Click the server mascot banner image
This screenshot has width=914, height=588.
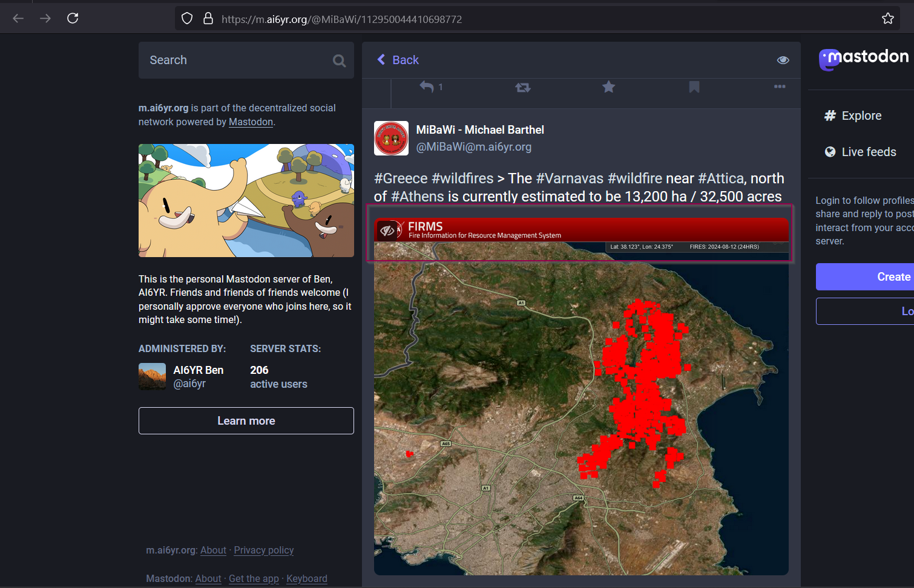click(246, 200)
